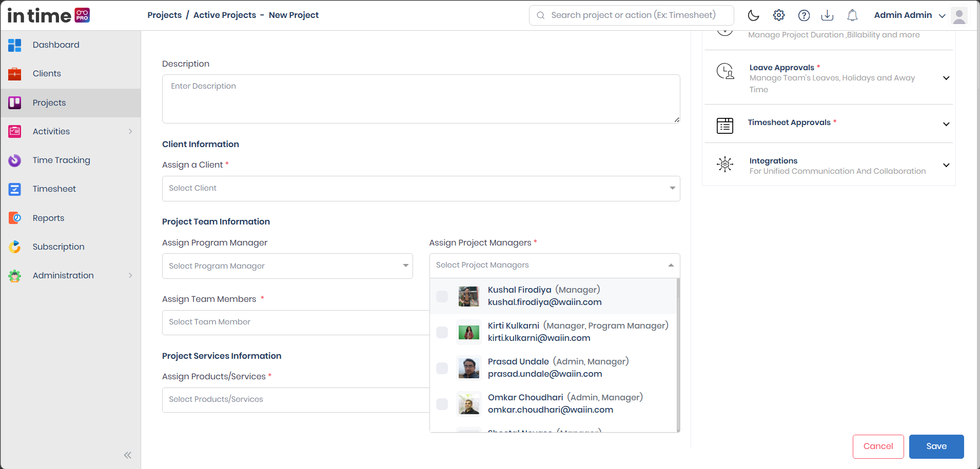This screenshot has height=469, width=980.
Task: Open Projects in the sidebar
Action: [71, 103]
